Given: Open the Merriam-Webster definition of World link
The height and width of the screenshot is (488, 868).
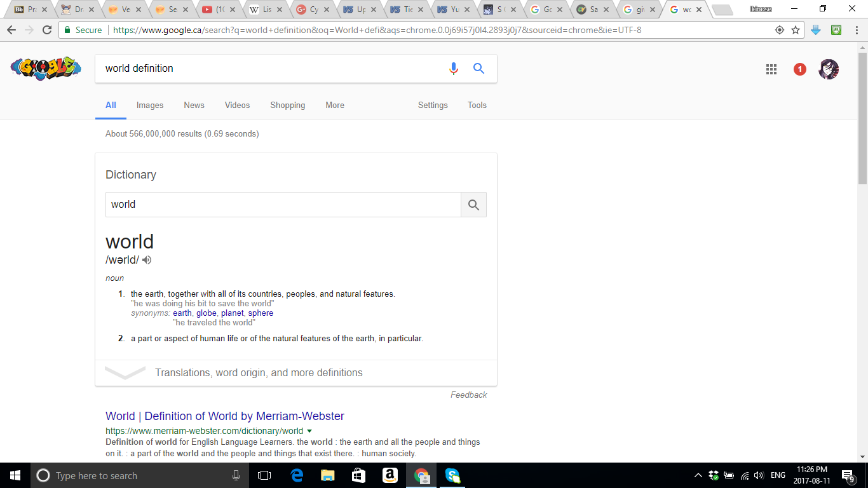Looking at the screenshot, I should coord(225,416).
